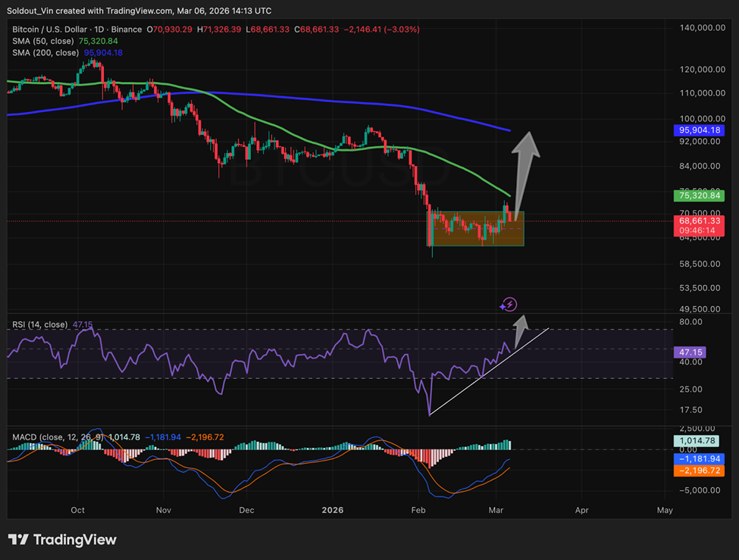739x560 pixels.
Task: Click the 'RSI (14, close)' legend label
Action: tap(39, 325)
